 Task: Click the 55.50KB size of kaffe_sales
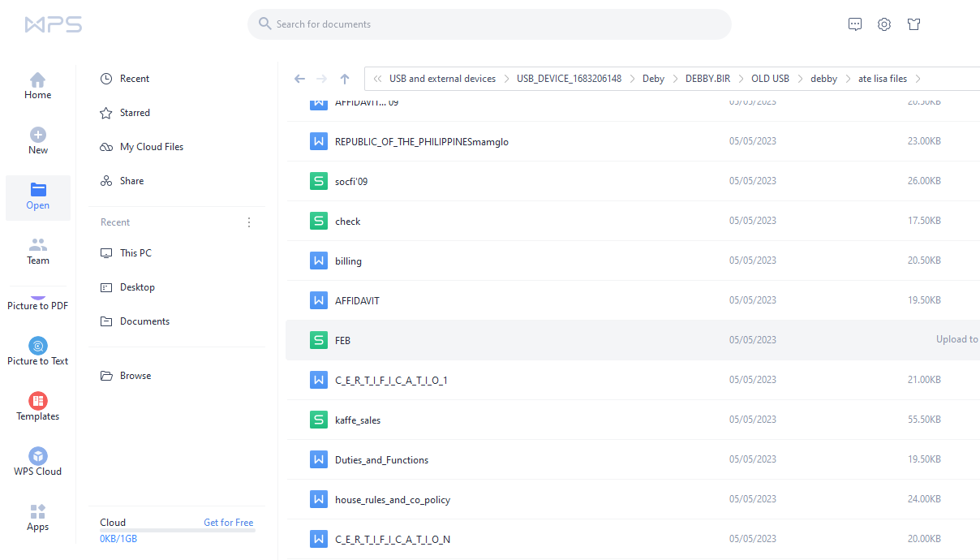point(924,420)
